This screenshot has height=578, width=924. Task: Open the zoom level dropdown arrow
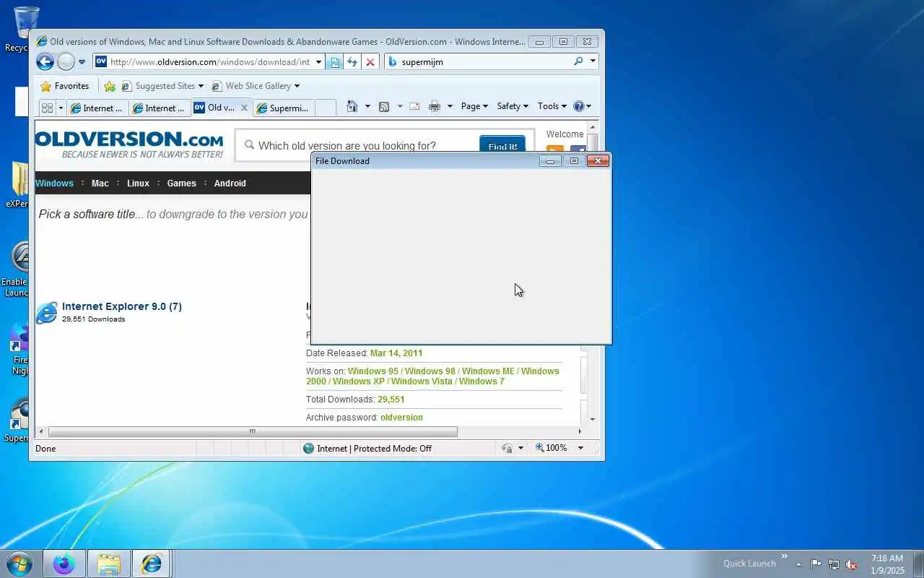tap(580, 448)
